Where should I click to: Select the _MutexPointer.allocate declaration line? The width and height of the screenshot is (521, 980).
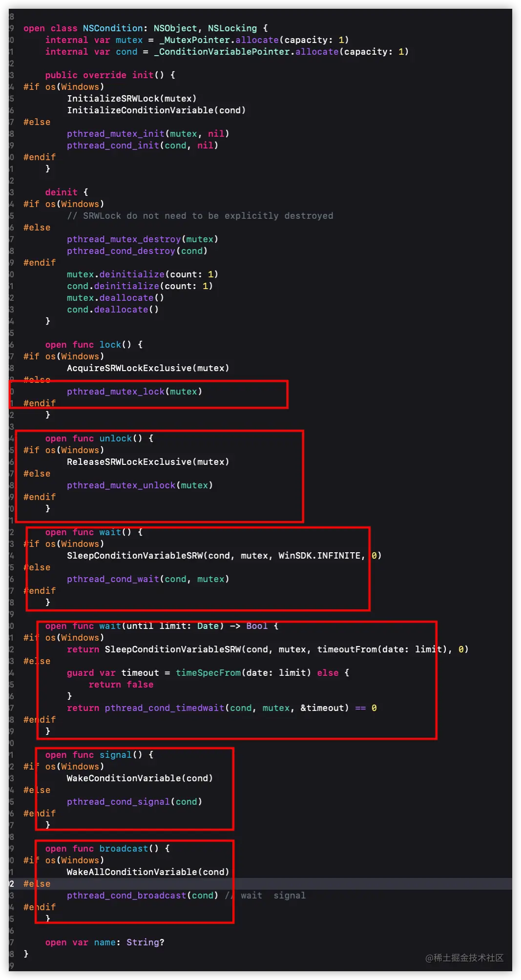click(x=197, y=40)
